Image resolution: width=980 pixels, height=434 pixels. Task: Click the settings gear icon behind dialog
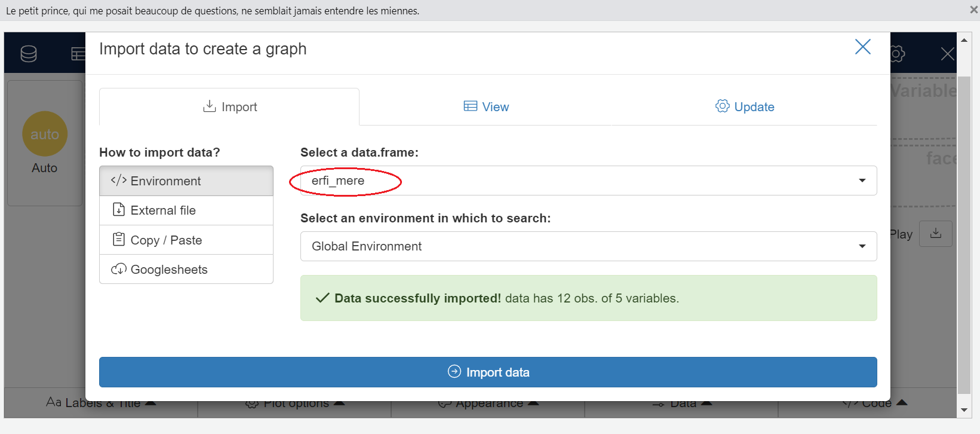[x=897, y=54]
